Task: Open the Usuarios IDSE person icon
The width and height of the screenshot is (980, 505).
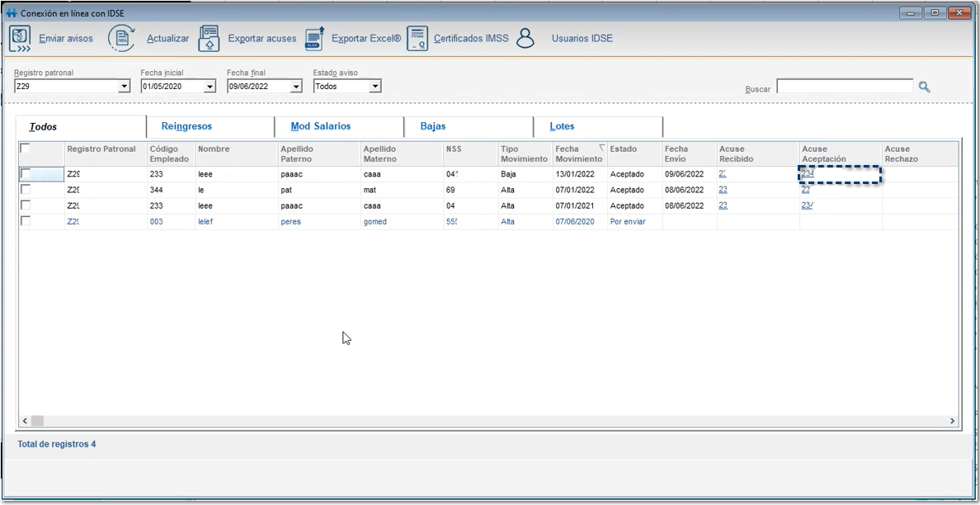Action: point(525,39)
